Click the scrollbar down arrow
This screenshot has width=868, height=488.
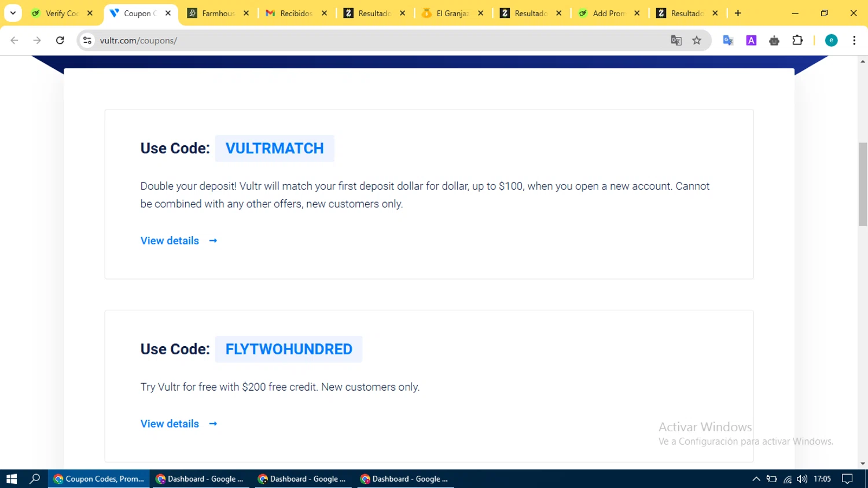[x=863, y=464]
